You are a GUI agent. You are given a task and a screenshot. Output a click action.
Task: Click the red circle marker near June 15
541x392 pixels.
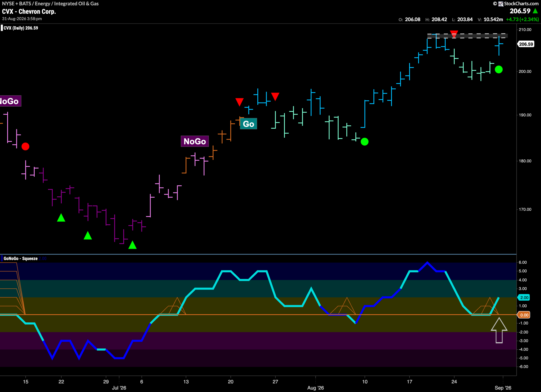click(25, 146)
